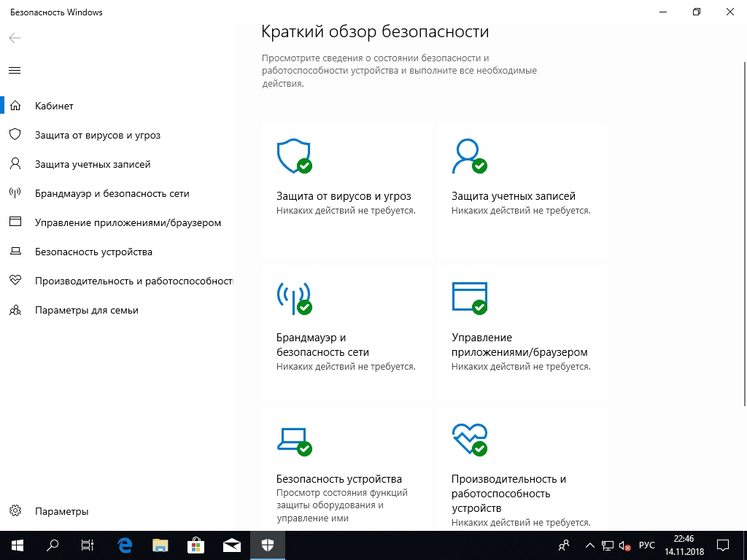Screen dimensions: 747x560
Task: Open the action center notifications
Action: coord(723,545)
